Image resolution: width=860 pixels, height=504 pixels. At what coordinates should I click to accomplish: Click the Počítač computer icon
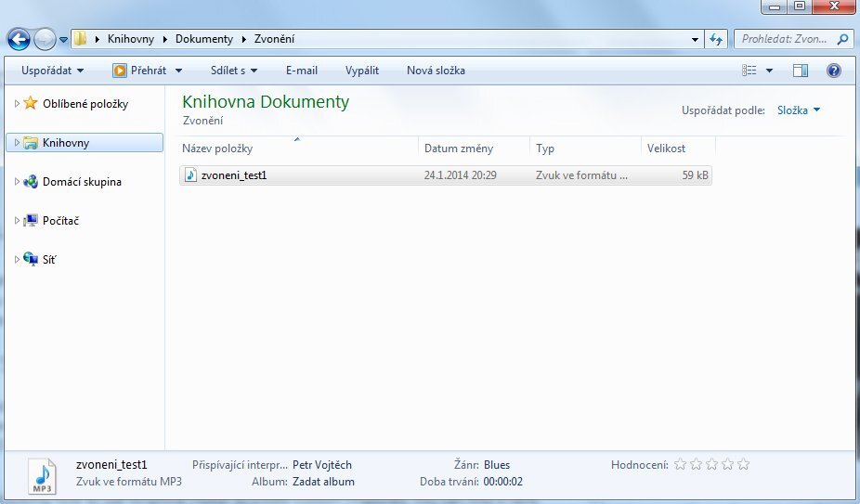(31, 221)
